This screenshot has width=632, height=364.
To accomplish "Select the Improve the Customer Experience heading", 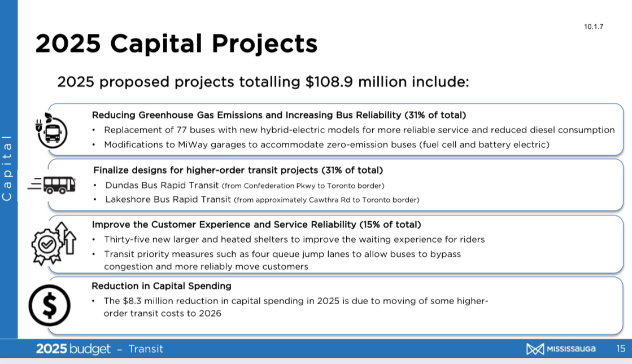I will [x=256, y=225].
